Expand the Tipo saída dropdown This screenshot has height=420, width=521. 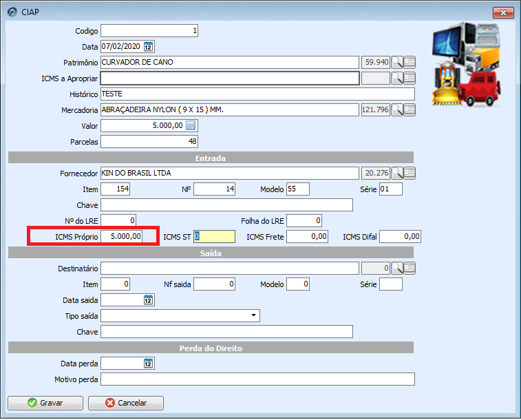tap(254, 315)
